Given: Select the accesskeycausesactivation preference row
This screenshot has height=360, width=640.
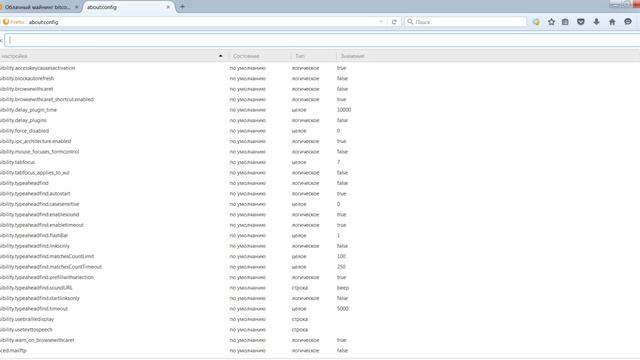Looking at the screenshot, I should point(320,68).
